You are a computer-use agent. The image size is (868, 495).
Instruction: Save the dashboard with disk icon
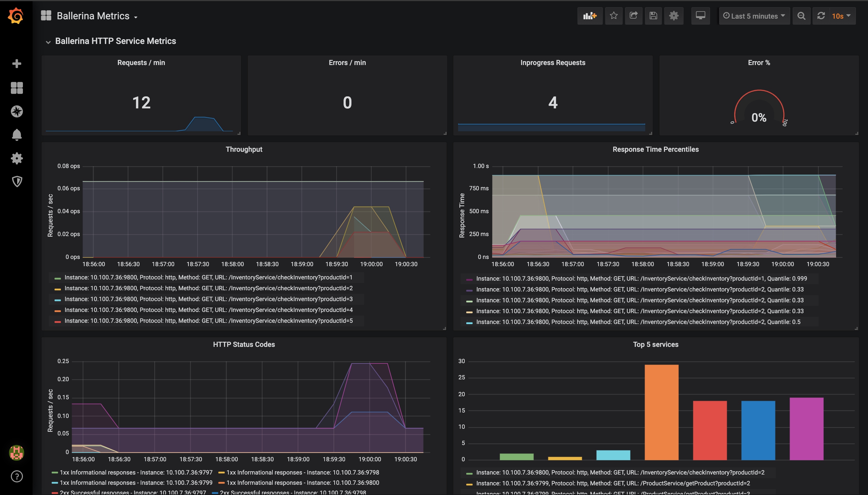click(653, 16)
